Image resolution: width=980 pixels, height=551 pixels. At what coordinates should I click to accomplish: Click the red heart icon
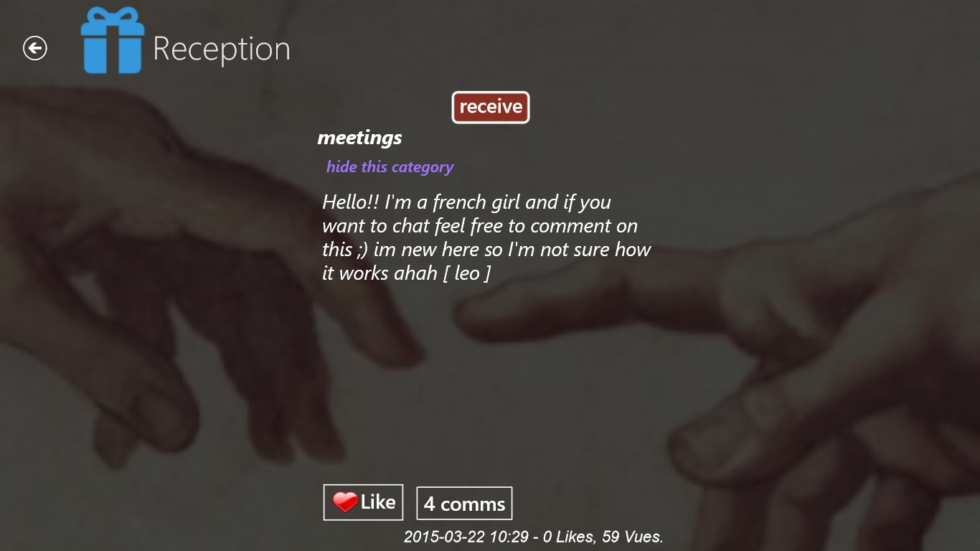[x=345, y=501]
